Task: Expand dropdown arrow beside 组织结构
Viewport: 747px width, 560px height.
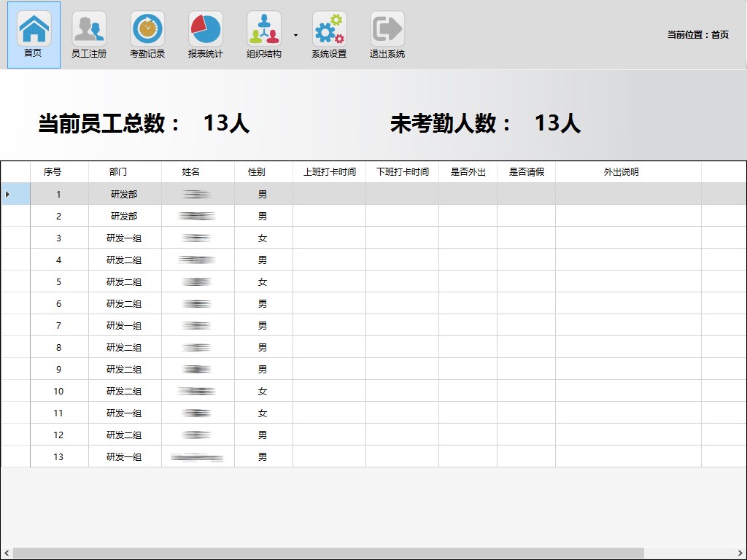Action: [x=295, y=35]
